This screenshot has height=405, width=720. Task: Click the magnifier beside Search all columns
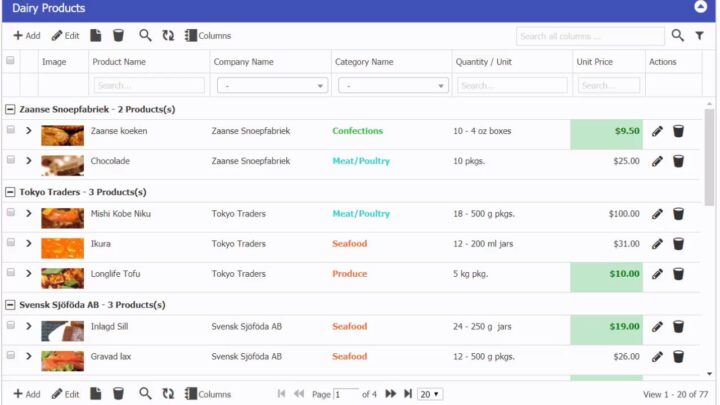pos(677,35)
